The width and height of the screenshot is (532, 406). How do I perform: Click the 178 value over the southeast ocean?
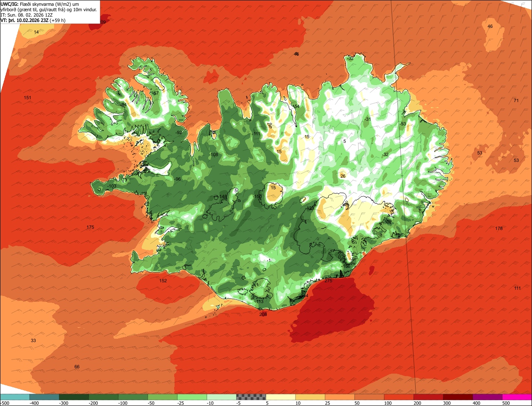[x=499, y=228]
